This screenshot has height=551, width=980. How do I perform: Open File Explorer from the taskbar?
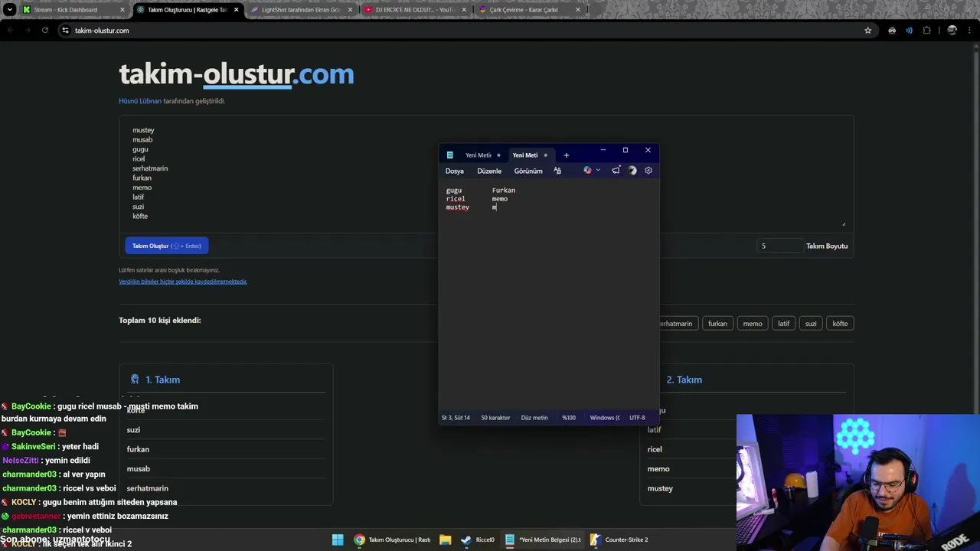tap(445, 540)
